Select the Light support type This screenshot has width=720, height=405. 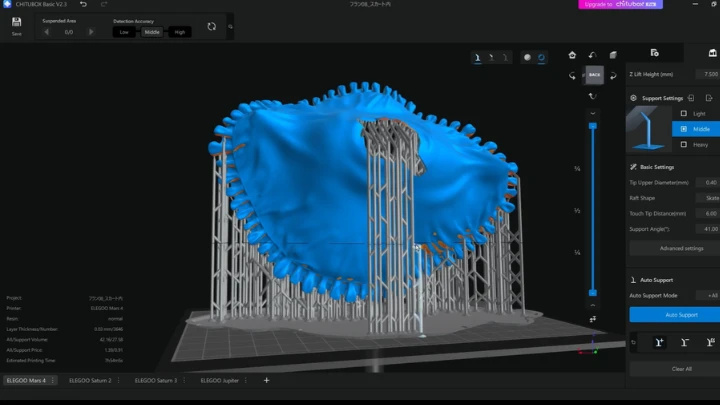[696, 113]
